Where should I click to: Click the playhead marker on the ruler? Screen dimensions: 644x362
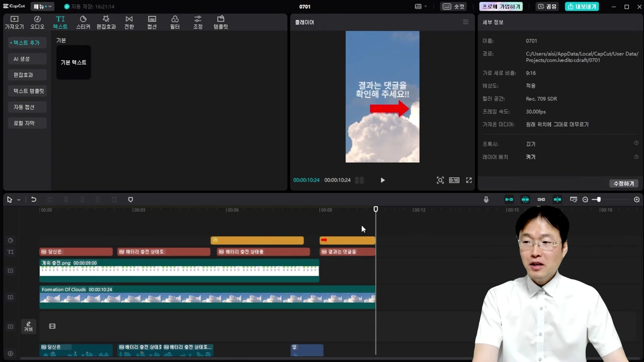click(x=376, y=209)
